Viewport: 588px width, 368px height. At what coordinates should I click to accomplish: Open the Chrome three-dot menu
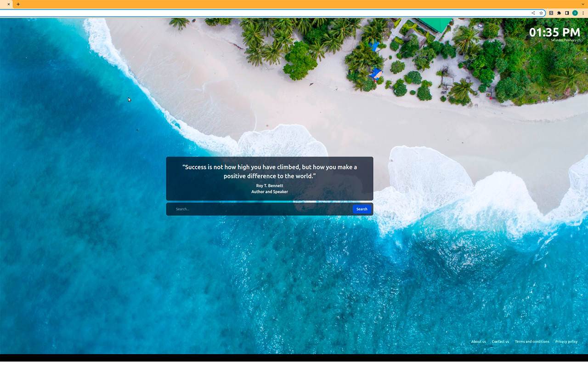pyautogui.click(x=583, y=13)
